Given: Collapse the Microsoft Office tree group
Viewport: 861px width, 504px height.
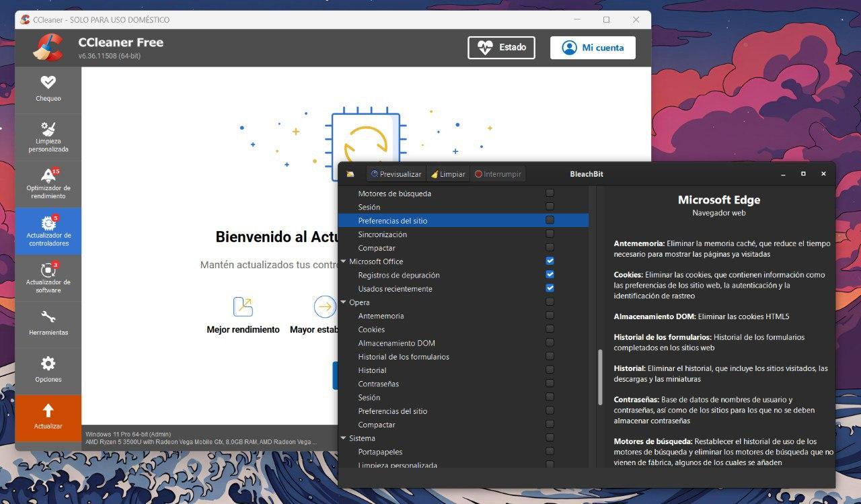Looking at the screenshot, I should coord(344,261).
